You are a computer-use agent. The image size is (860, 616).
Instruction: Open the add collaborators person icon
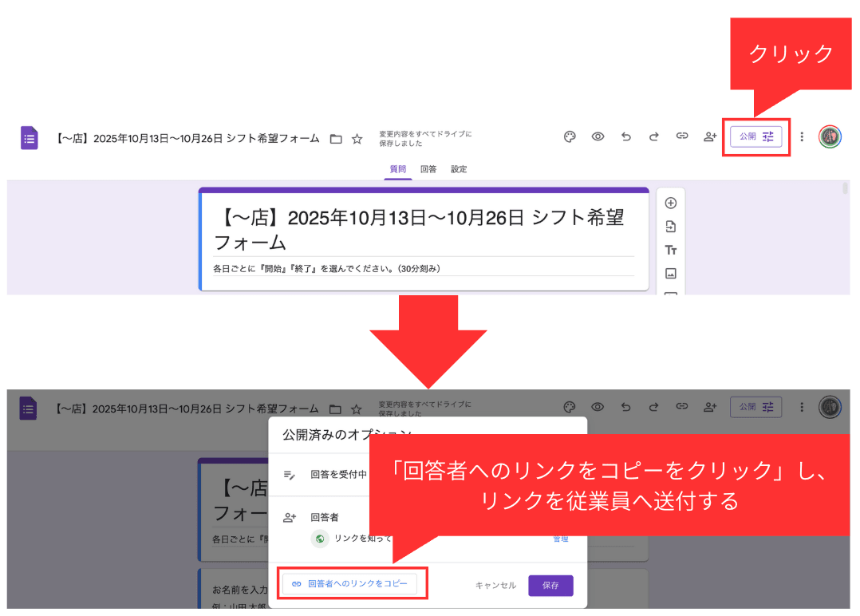click(710, 136)
